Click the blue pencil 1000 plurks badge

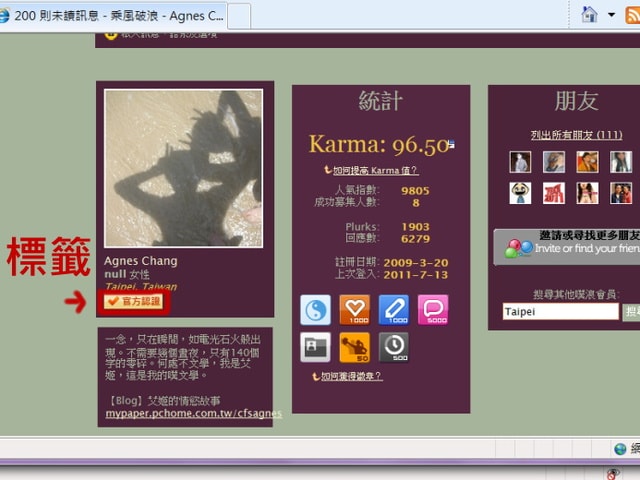pos(393,309)
